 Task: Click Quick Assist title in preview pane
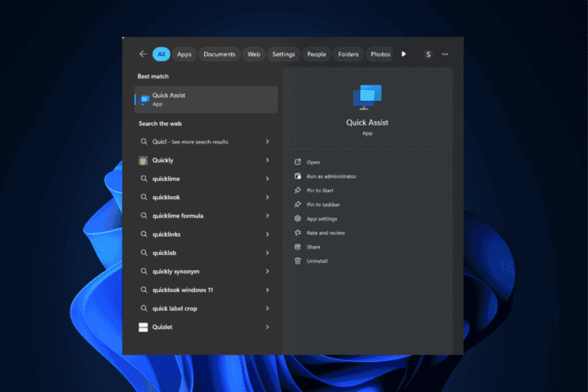(367, 123)
